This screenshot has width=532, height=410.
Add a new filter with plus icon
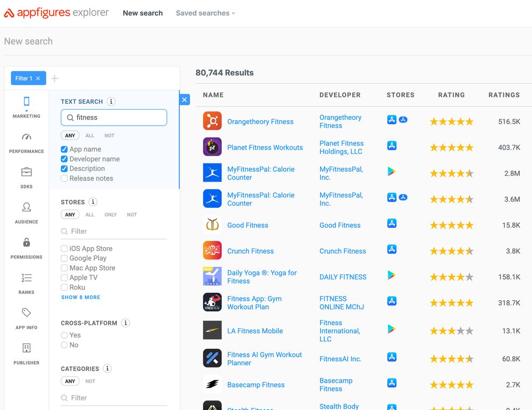[x=55, y=78]
